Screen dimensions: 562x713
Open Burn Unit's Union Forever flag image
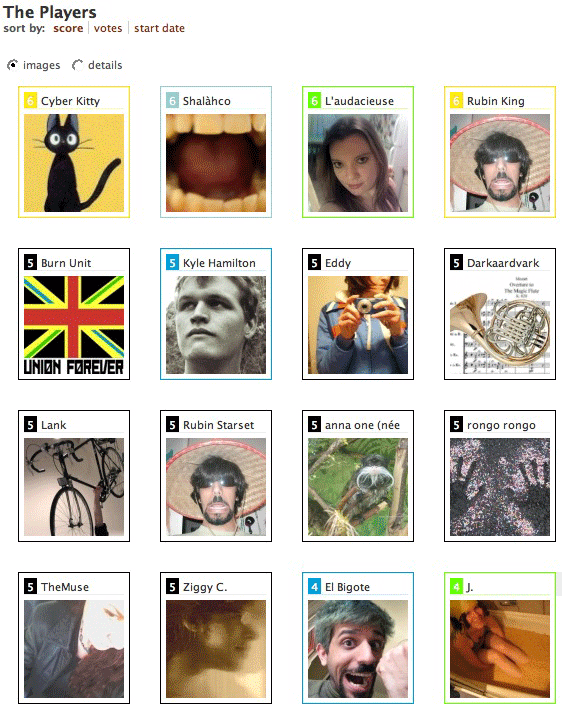(74, 325)
